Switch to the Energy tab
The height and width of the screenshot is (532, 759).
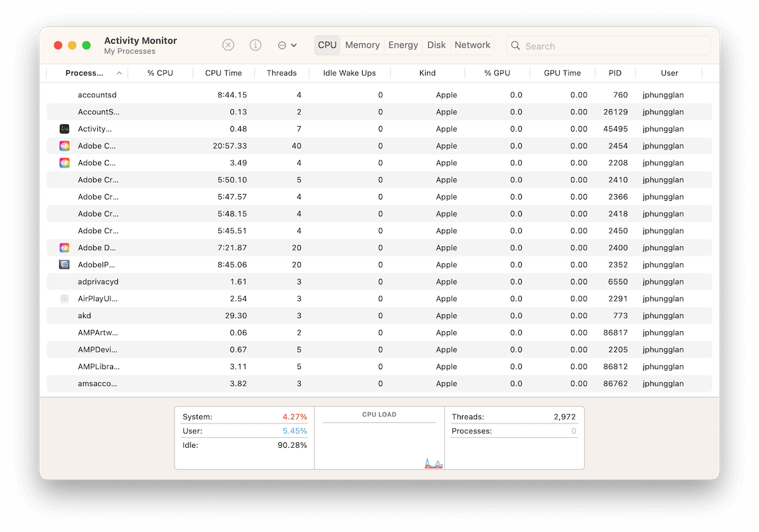(x=403, y=46)
